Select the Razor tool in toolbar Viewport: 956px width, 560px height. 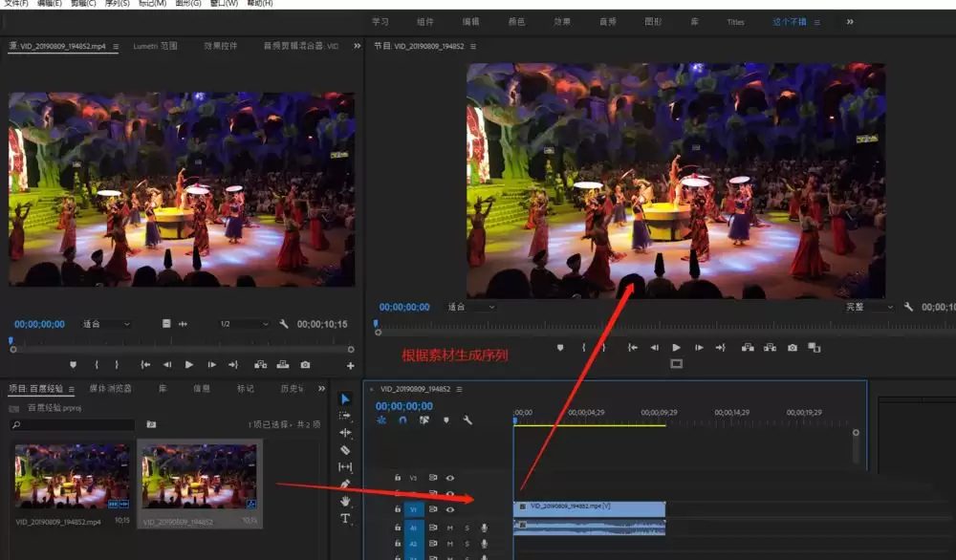click(344, 450)
